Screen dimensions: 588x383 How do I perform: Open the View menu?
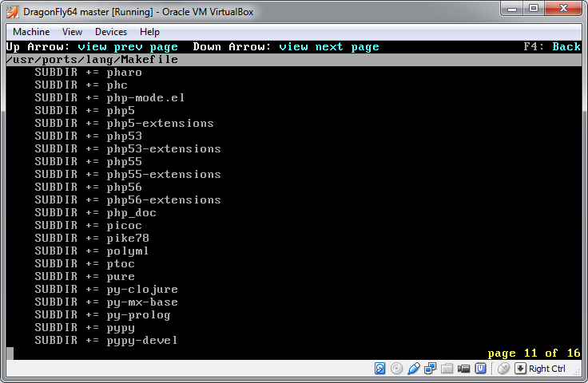pyautogui.click(x=72, y=32)
